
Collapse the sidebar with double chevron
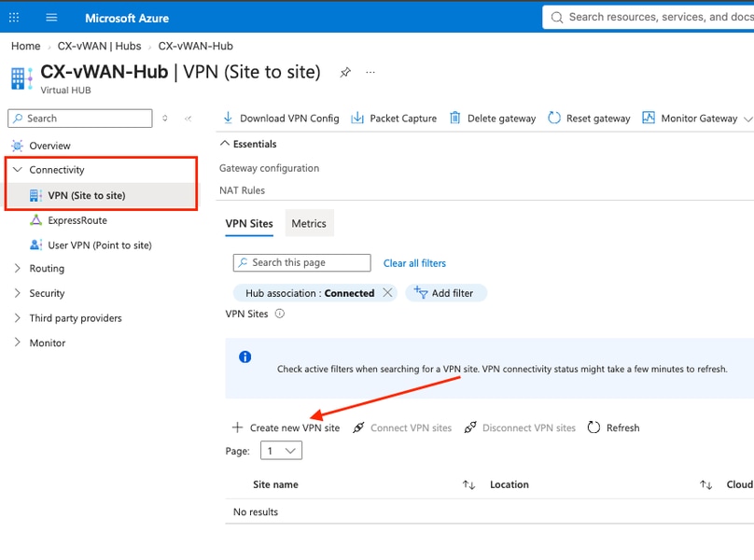tap(188, 119)
